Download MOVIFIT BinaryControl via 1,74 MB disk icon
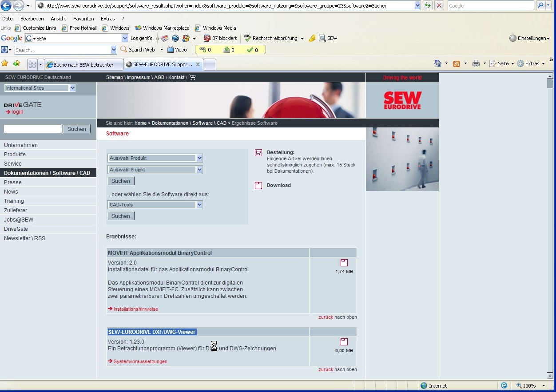 click(x=344, y=263)
